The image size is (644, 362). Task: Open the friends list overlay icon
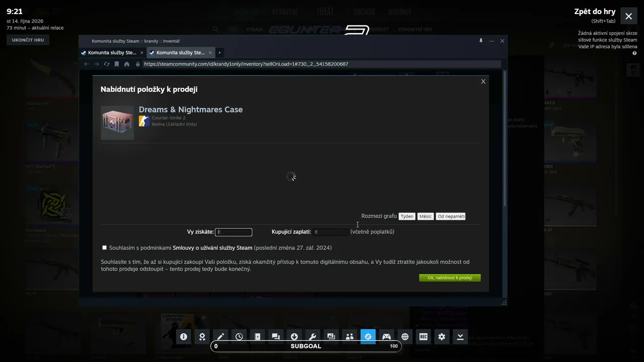tap(350, 337)
